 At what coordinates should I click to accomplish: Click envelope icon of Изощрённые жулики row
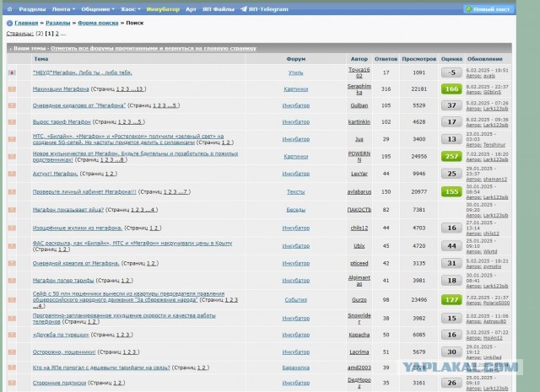(12, 228)
